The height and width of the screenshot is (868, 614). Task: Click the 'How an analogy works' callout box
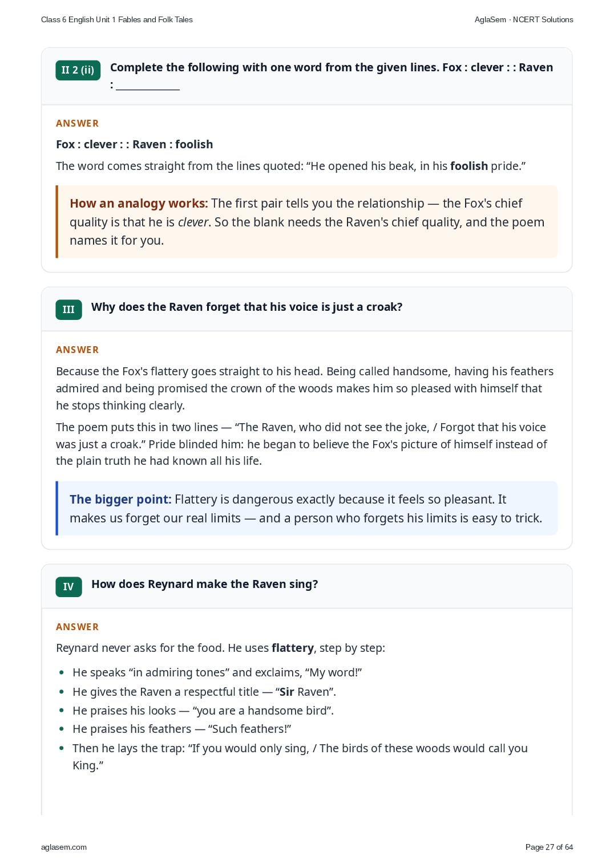(x=306, y=222)
